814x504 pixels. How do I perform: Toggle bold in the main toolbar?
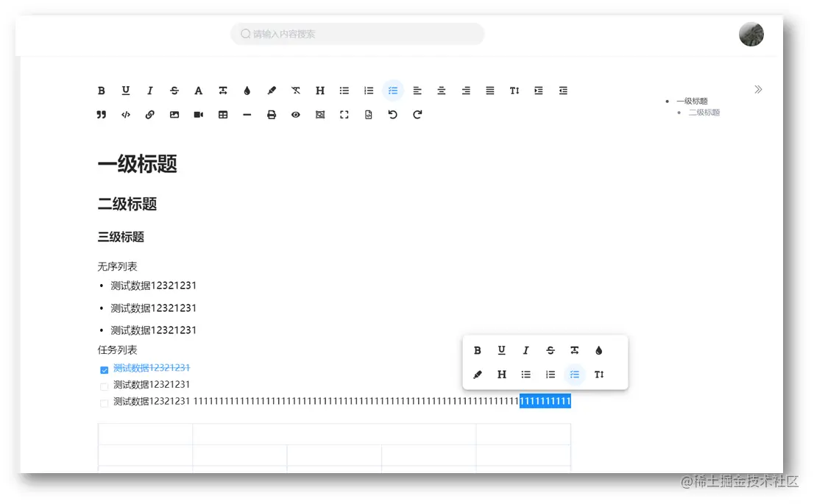click(102, 90)
